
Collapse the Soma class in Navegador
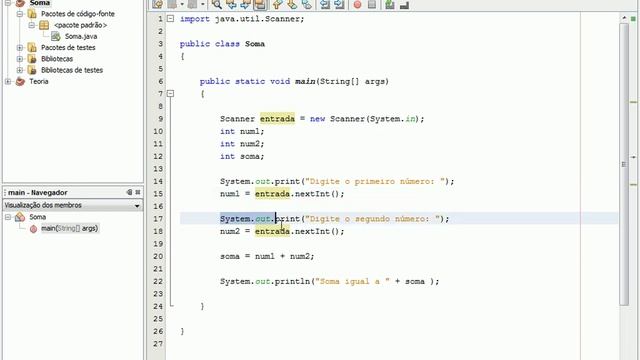(8, 217)
